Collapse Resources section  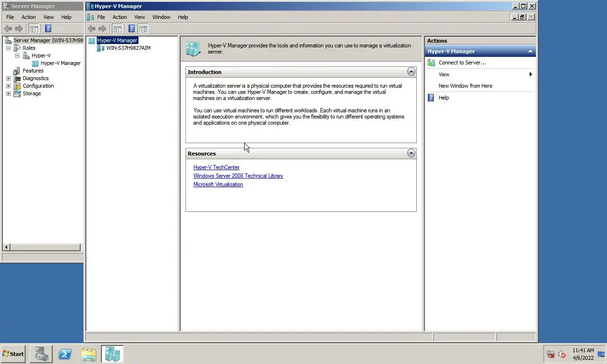[411, 153]
